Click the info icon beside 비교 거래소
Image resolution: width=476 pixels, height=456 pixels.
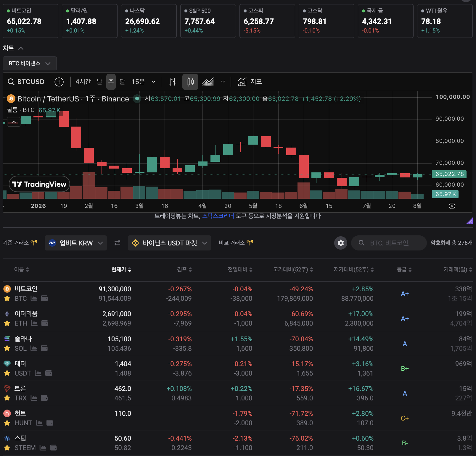(x=250, y=243)
